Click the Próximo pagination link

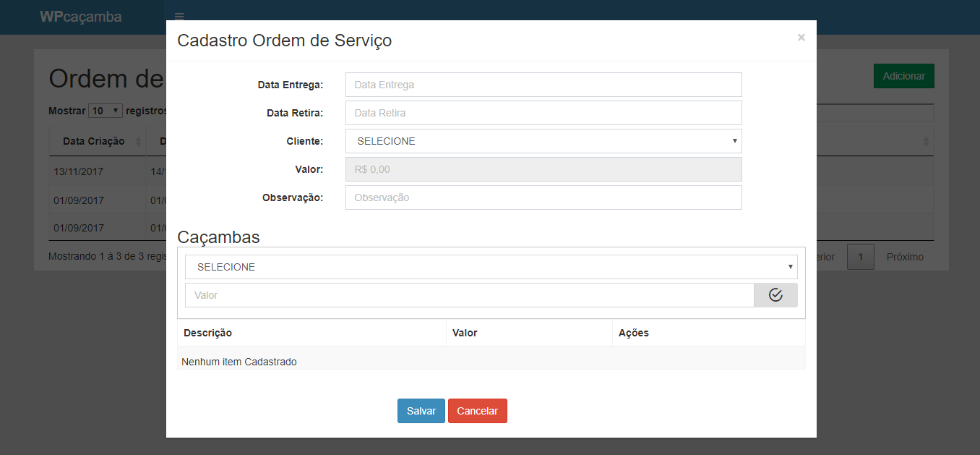905,257
